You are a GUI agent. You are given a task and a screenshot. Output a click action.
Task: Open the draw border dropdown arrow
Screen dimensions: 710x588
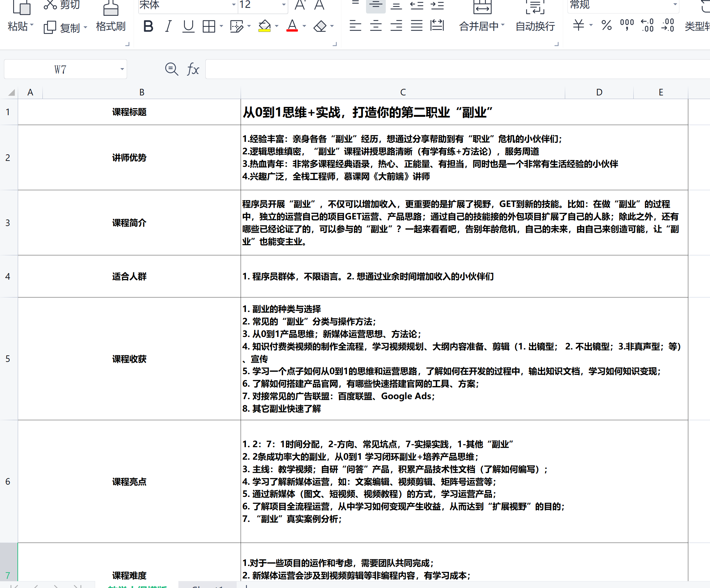pyautogui.click(x=249, y=26)
